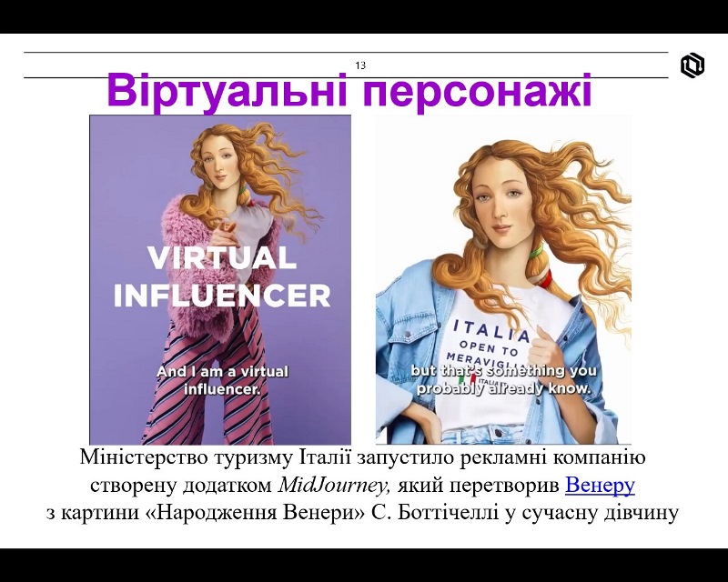The height and width of the screenshot is (582, 728).
Task: Open the Венеру hyperlink
Action: point(600,485)
